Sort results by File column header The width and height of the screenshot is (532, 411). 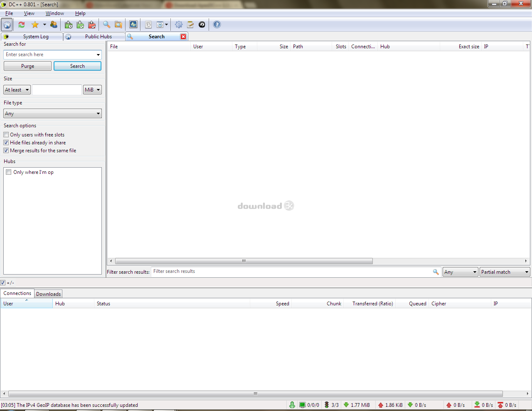point(149,47)
